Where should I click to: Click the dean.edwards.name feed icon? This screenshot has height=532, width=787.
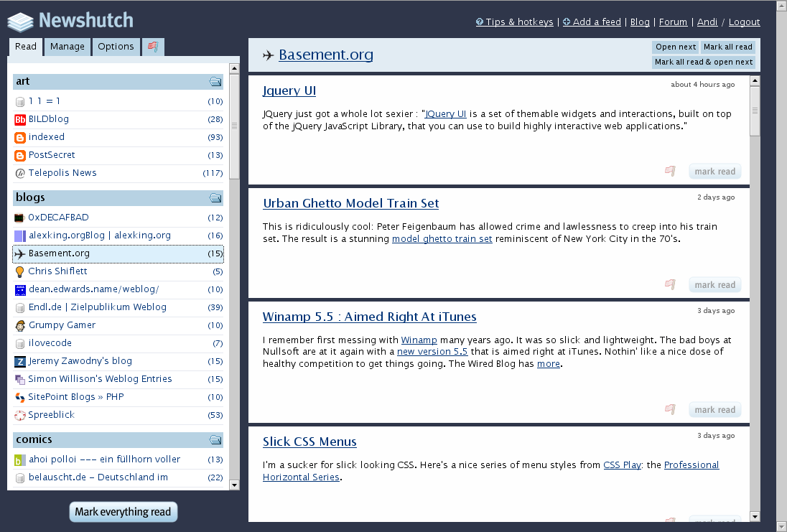coord(20,289)
